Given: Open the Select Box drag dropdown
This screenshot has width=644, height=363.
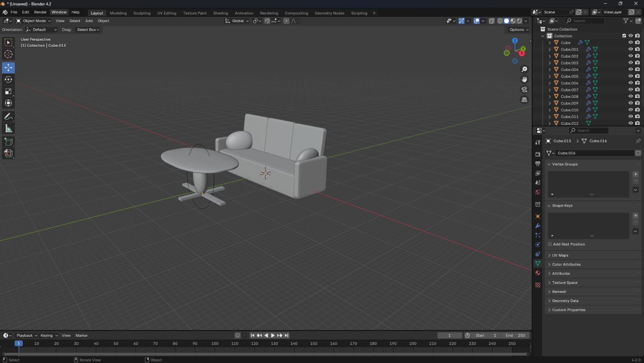Looking at the screenshot, I should point(88,30).
